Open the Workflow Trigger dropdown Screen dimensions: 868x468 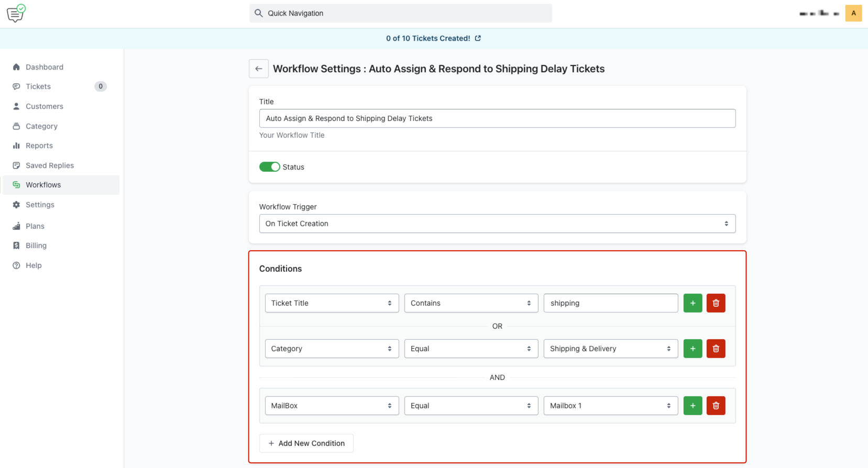(x=497, y=224)
